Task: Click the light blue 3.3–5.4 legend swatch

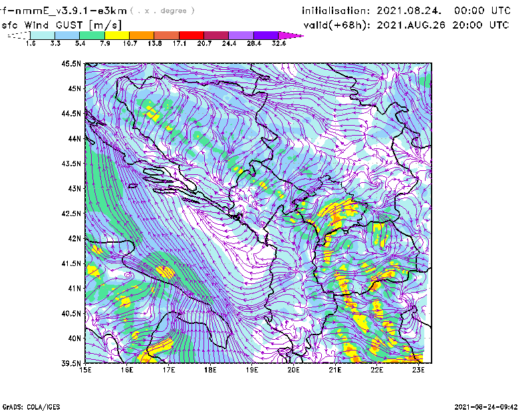Action: coord(67,35)
